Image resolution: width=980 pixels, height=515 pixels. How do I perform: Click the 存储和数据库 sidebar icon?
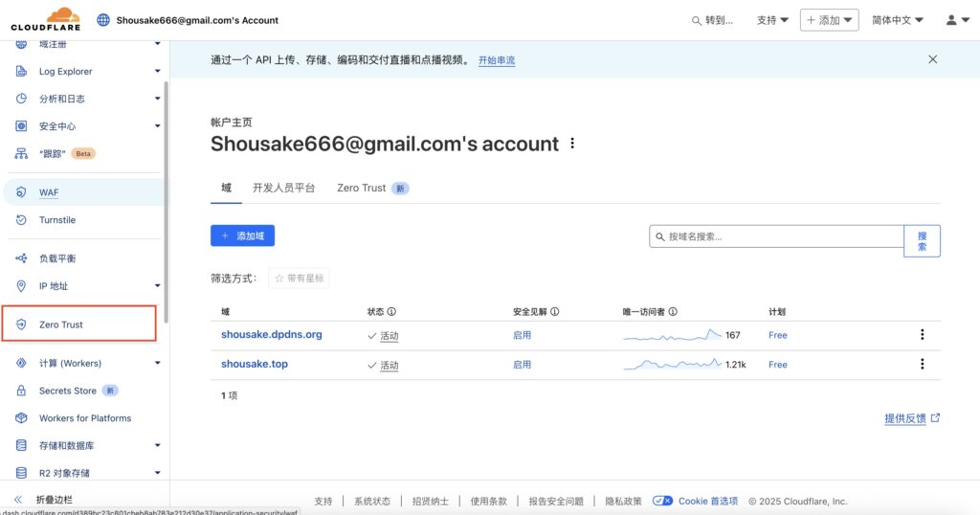pyautogui.click(x=21, y=446)
